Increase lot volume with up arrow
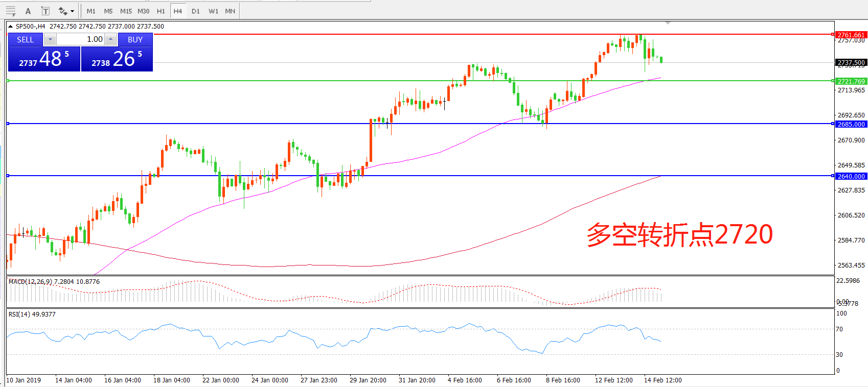This screenshot has width=868, height=387. (x=111, y=39)
